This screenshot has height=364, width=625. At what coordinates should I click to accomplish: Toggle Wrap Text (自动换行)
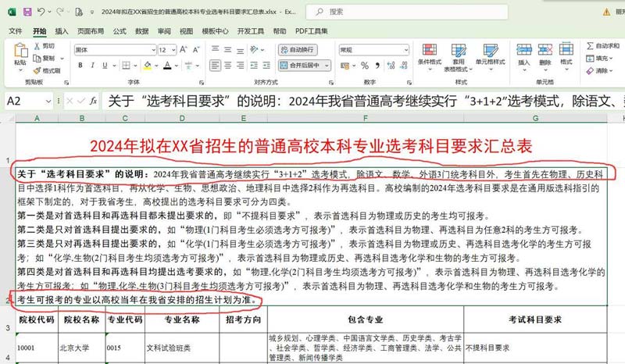tap(298, 49)
